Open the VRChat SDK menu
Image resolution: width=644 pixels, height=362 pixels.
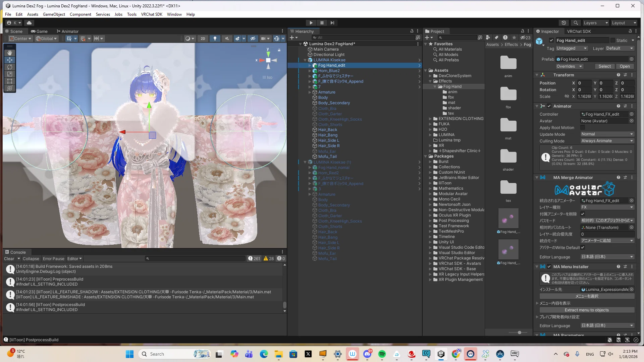tap(152, 14)
